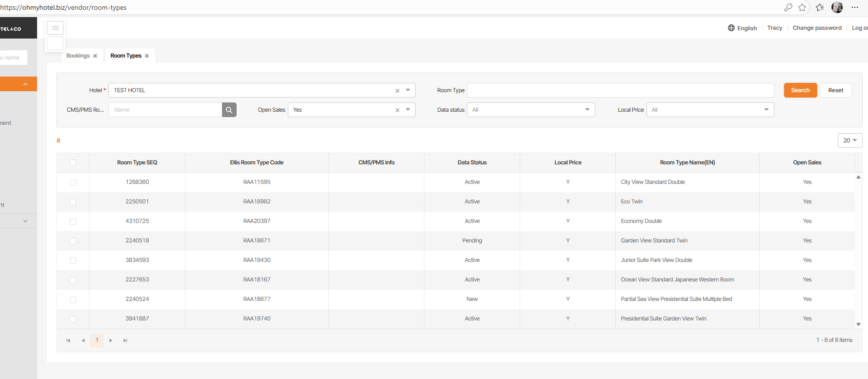Viewport: 868px width, 379px height.
Task: Clear the Open Sales Yes value
Action: [397, 110]
